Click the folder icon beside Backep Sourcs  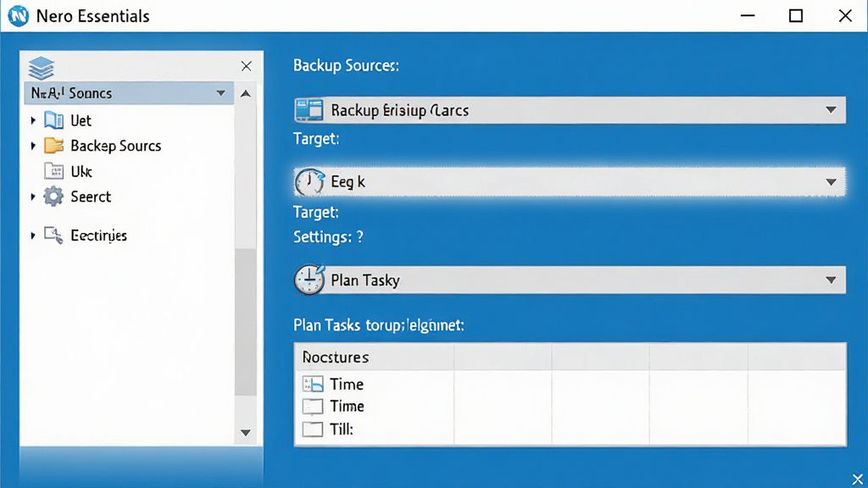tap(53, 145)
